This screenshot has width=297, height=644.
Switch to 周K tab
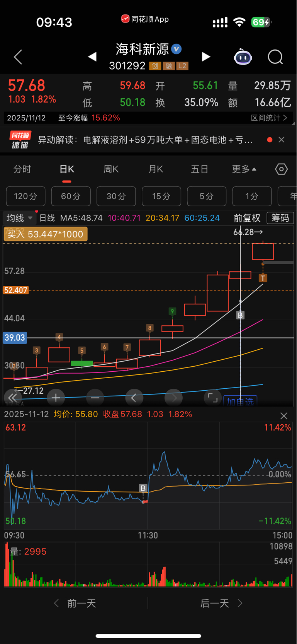click(x=111, y=169)
